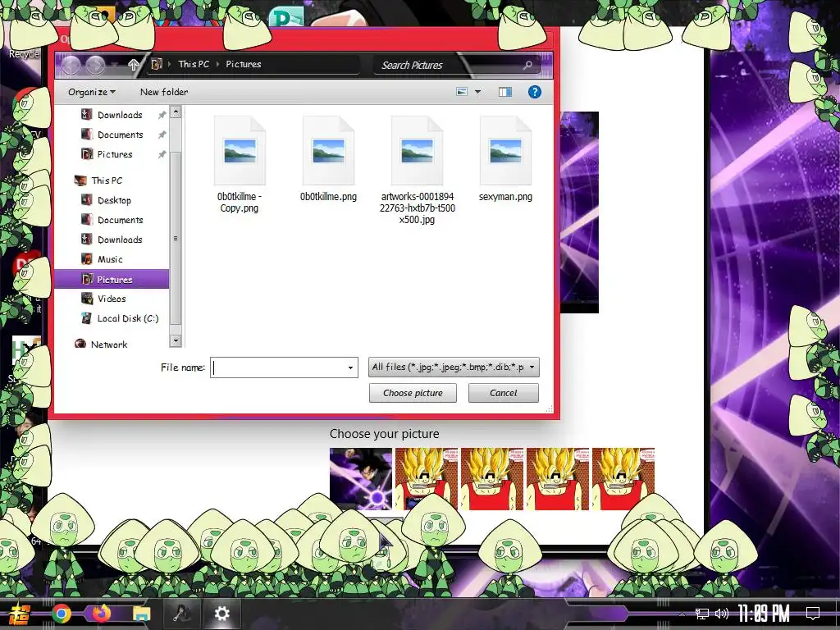Select This PC in the navigation pane
Viewport: 840px width, 630px height.
[x=106, y=180]
